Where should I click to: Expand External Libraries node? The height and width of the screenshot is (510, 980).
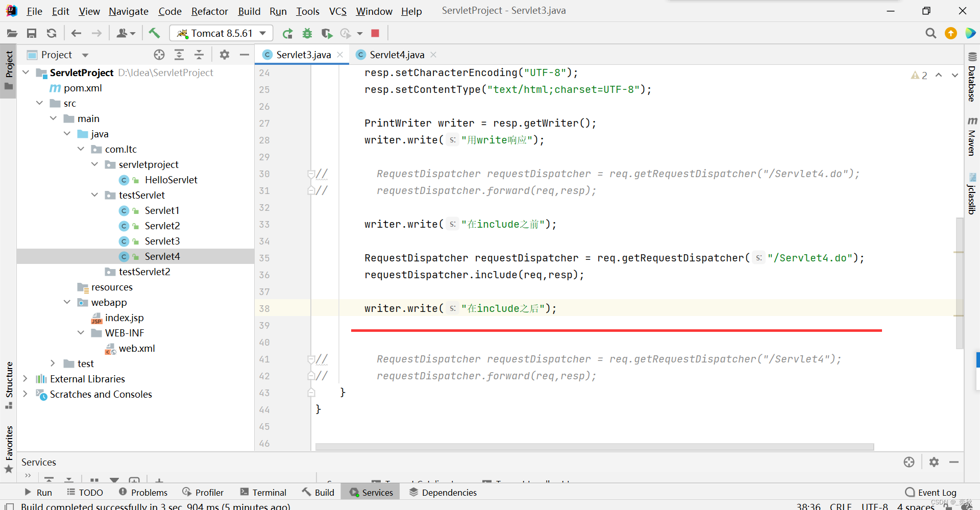pos(26,379)
